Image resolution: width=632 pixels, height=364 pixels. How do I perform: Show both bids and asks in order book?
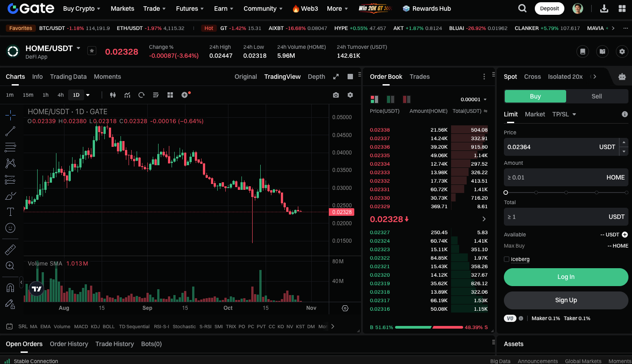pyautogui.click(x=374, y=99)
